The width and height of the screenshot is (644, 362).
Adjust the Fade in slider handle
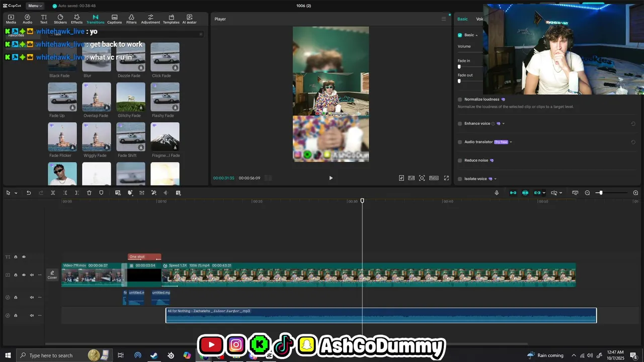coord(459,66)
